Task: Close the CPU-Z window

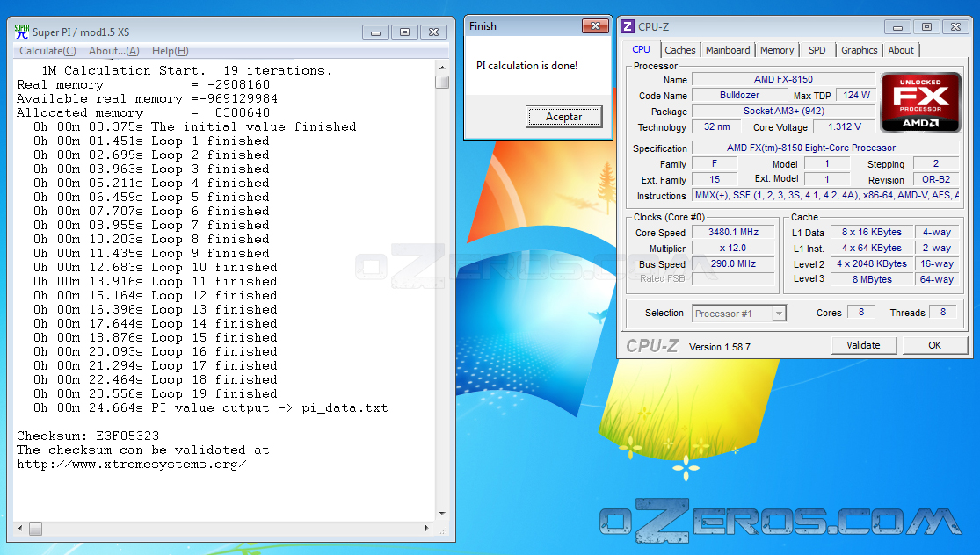Action: tap(955, 27)
